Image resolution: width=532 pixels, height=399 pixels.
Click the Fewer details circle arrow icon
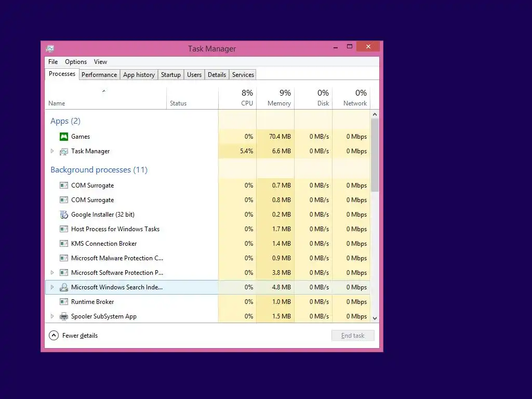pyautogui.click(x=54, y=336)
